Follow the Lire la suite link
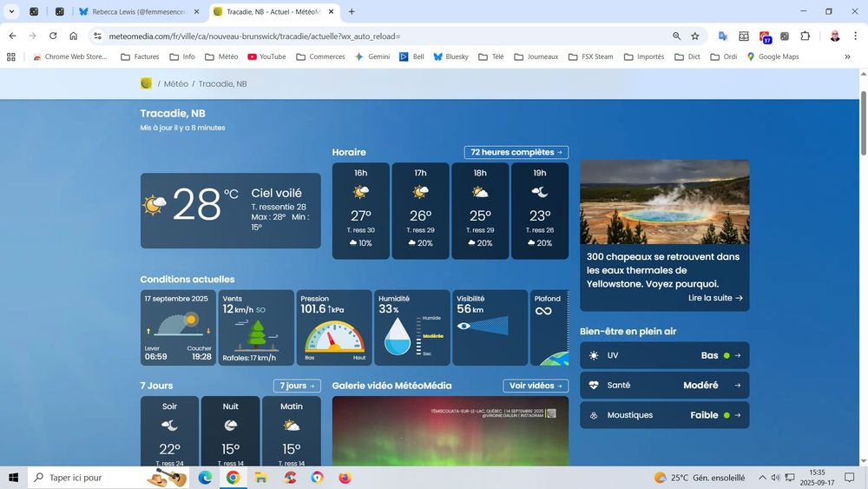This screenshot has height=489, width=868. click(x=715, y=298)
